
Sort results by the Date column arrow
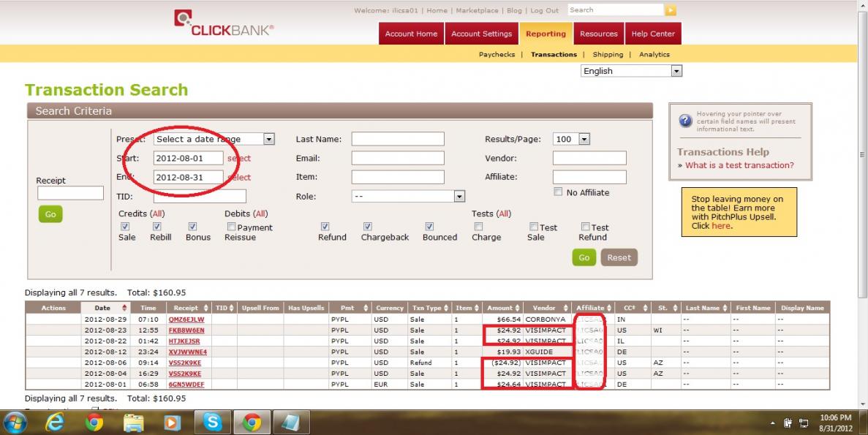click(x=124, y=308)
